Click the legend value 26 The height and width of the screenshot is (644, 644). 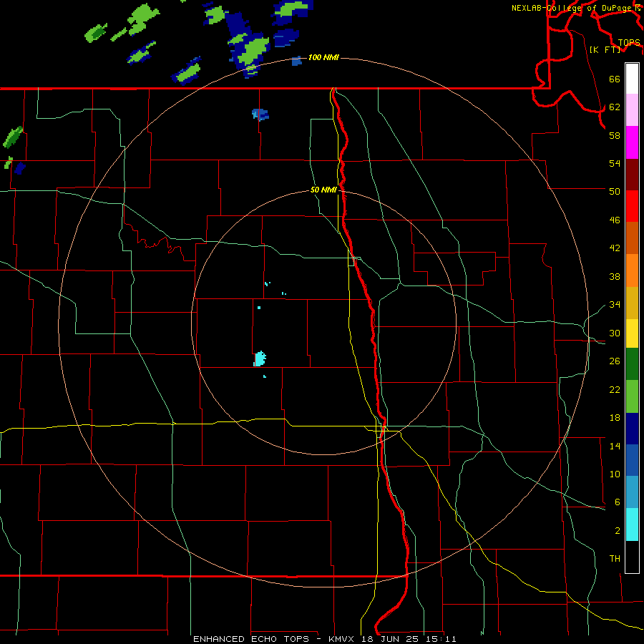[x=615, y=361]
